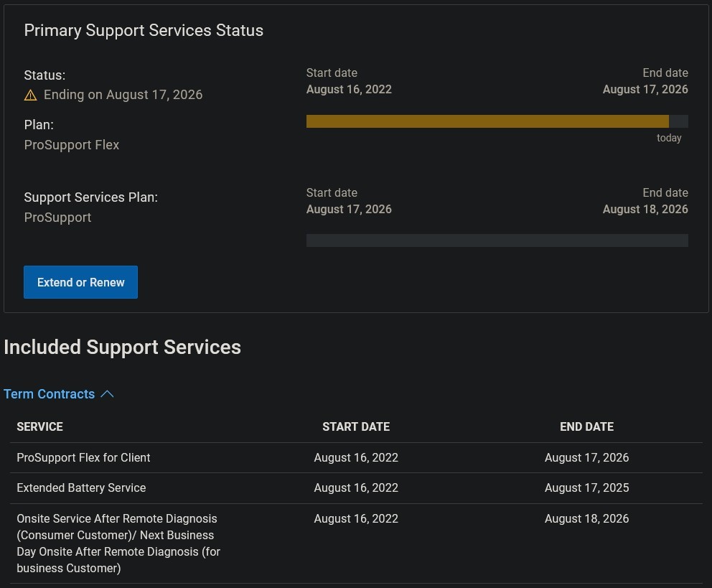Click the 'Plan:' label

pos(39,125)
